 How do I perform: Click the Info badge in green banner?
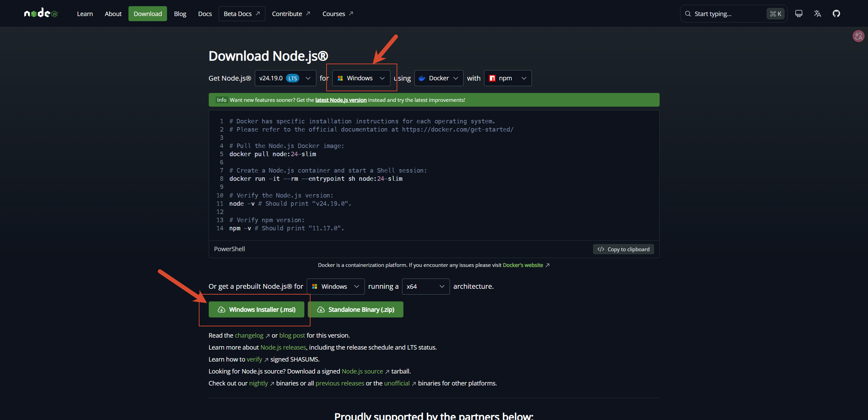point(221,100)
